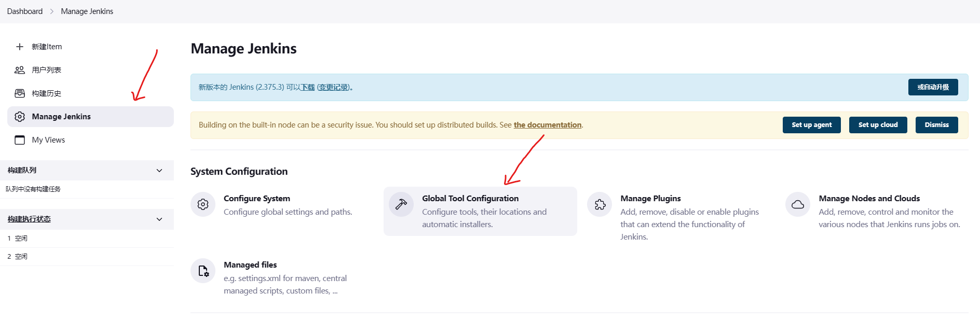This screenshot has height=321, width=980.
Task: Click the Managed files document icon
Action: point(203,271)
